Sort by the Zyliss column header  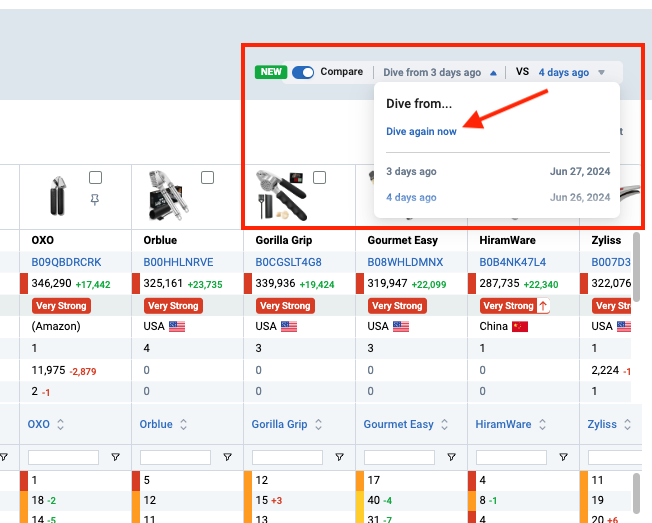602,424
